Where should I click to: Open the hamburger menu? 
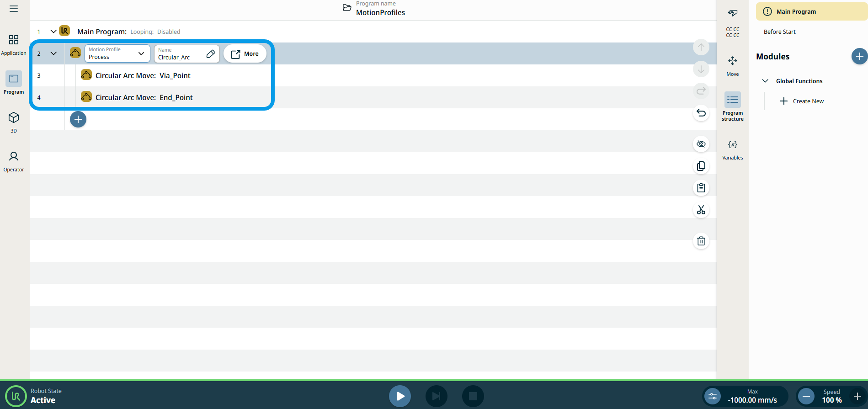point(14,9)
